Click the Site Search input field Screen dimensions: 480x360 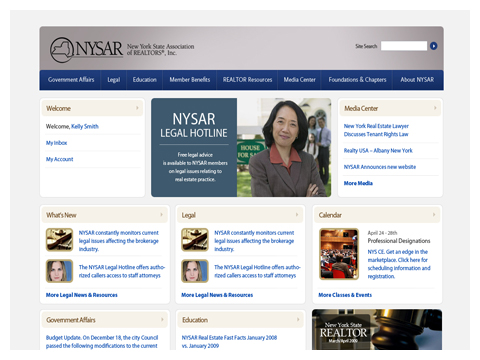(404, 46)
